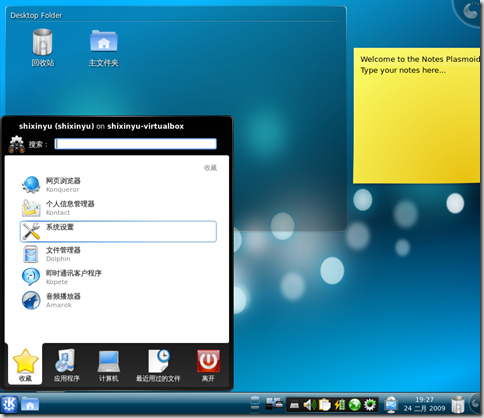Click the Desktop Folder widget title
Image resolution: width=484 pixels, height=418 pixels.
coord(36,15)
